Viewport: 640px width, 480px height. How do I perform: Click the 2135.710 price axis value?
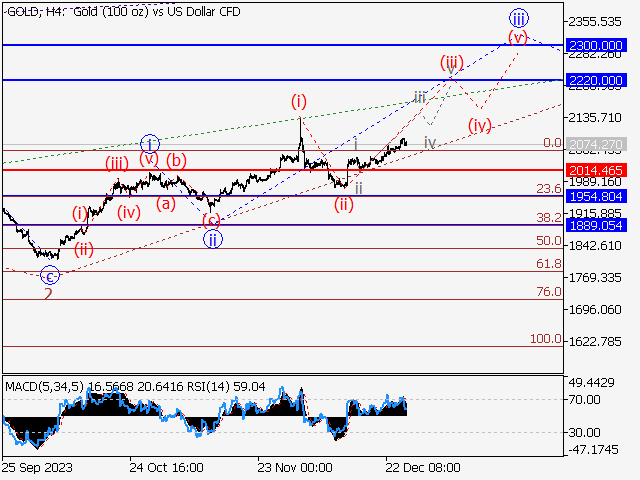pos(595,118)
